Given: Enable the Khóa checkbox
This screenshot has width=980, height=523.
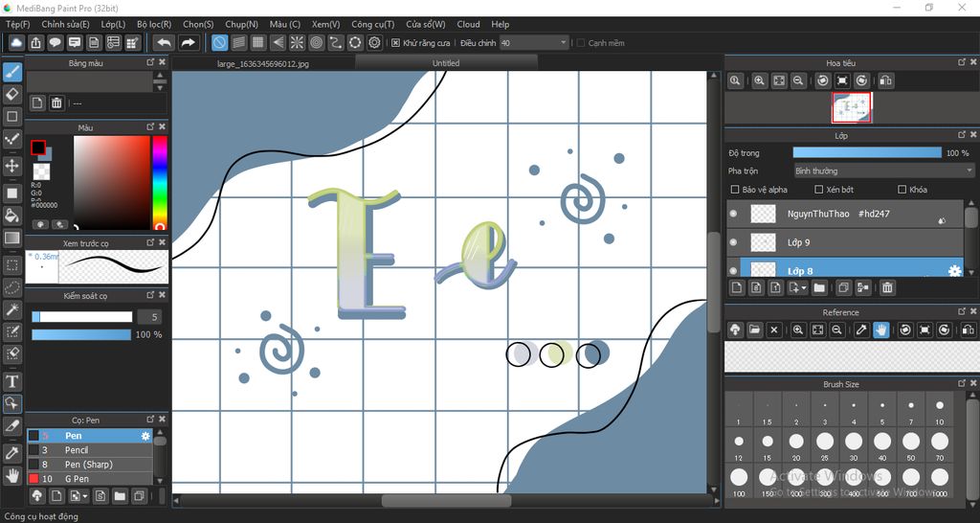Looking at the screenshot, I should pyautogui.click(x=902, y=190).
